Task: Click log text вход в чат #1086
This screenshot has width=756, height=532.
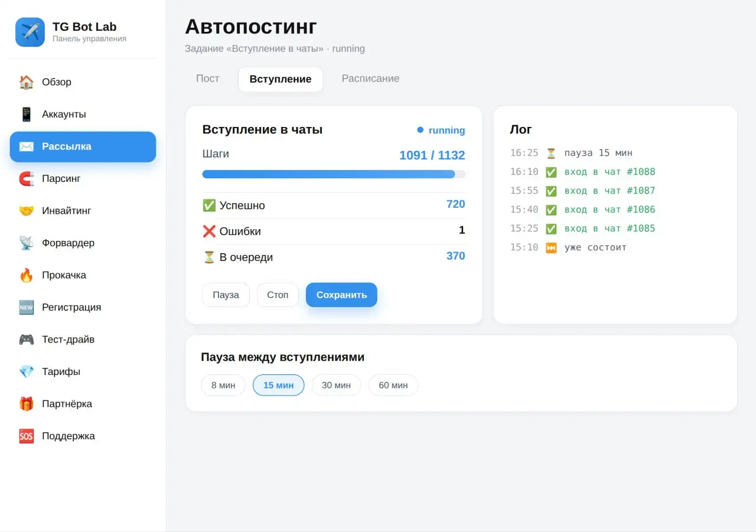Action: point(610,210)
